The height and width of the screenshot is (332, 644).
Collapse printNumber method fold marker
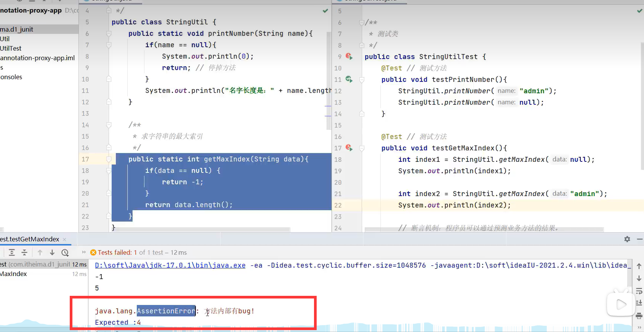(x=109, y=34)
